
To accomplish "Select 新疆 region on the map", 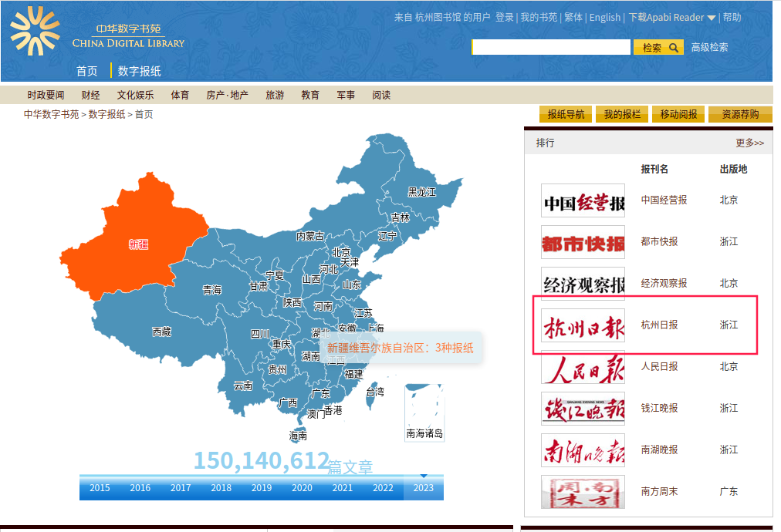I will (x=138, y=244).
